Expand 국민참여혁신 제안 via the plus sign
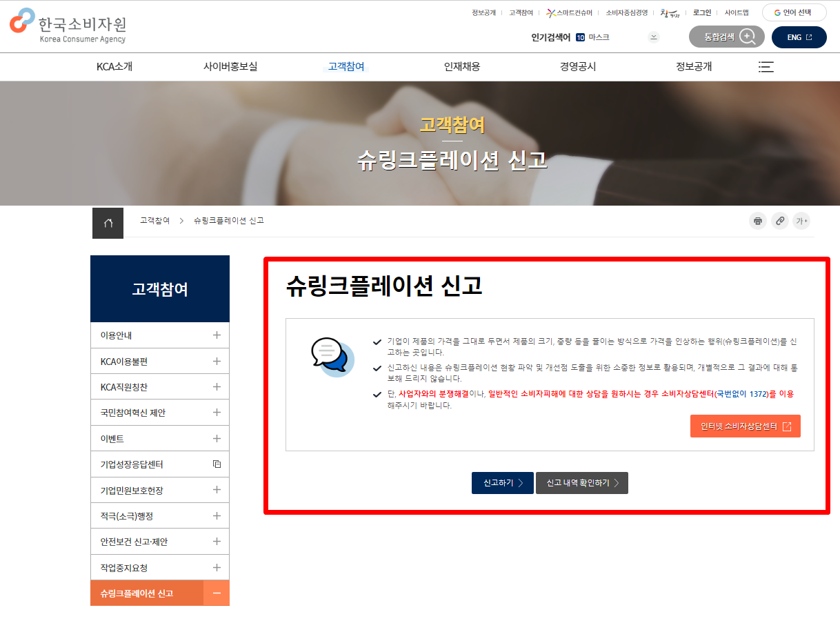The width and height of the screenshot is (840, 621). click(x=217, y=413)
